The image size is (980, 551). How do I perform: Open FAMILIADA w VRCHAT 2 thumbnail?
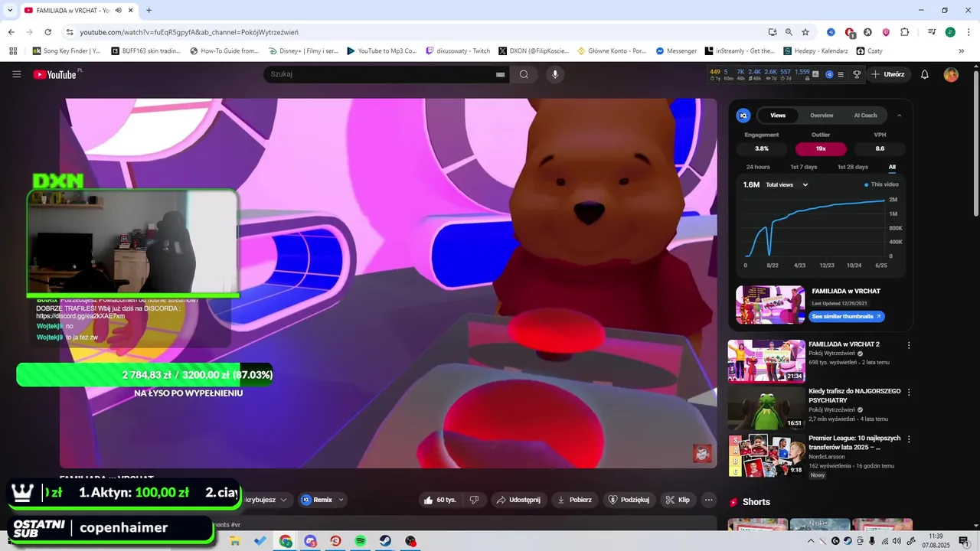[766, 360]
